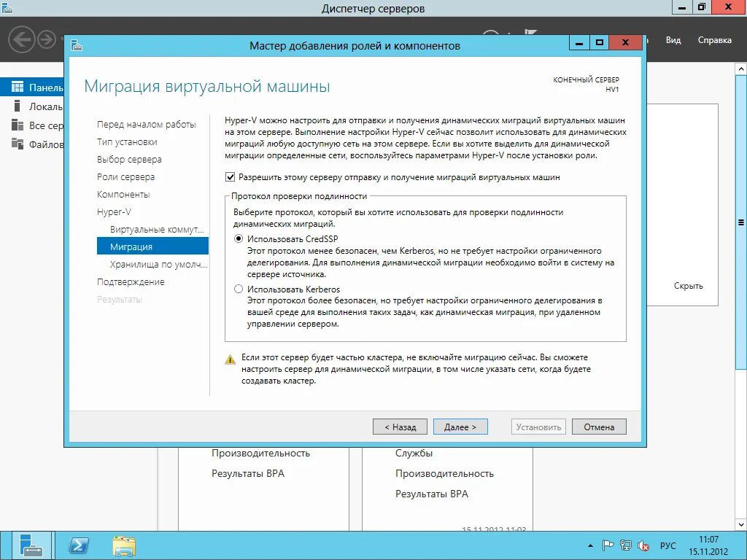Screen dimensions: 747x560
Task: Select the Миграция step
Action: [152, 246]
